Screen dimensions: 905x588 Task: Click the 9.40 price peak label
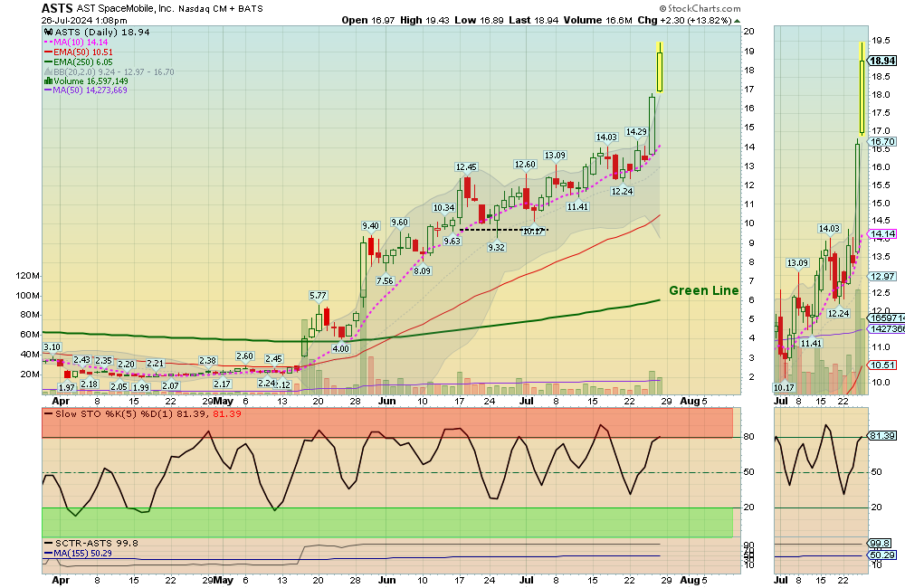(x=370, y=225)
